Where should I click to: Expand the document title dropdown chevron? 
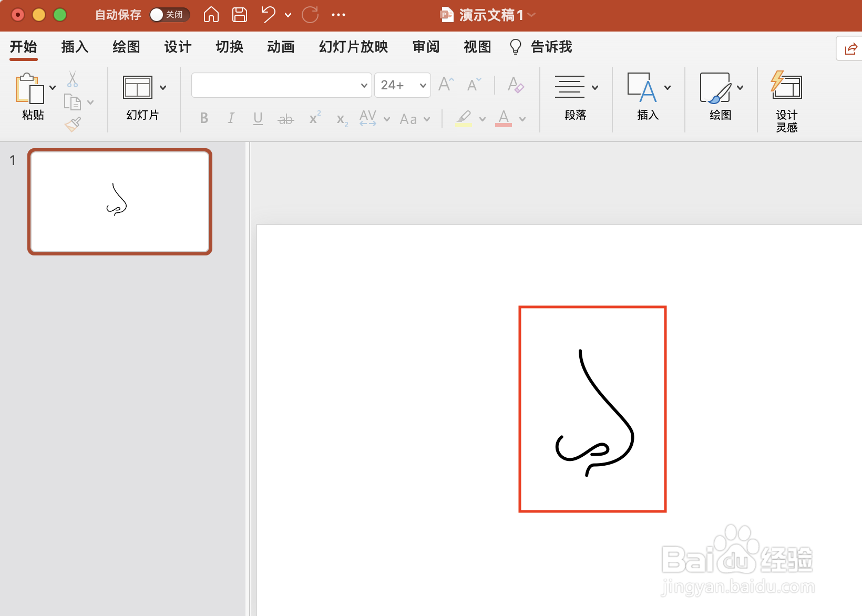pyautogui.click(x=532, y=15)
